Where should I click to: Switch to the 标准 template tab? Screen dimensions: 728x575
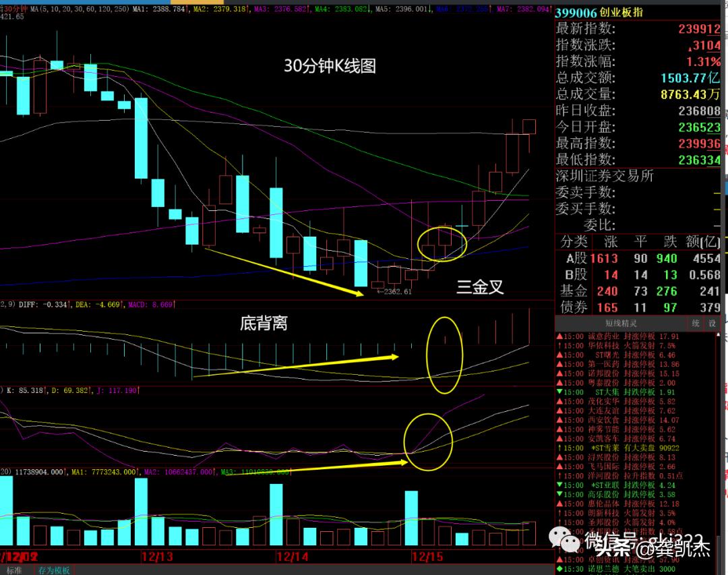[x=14, y=570]
